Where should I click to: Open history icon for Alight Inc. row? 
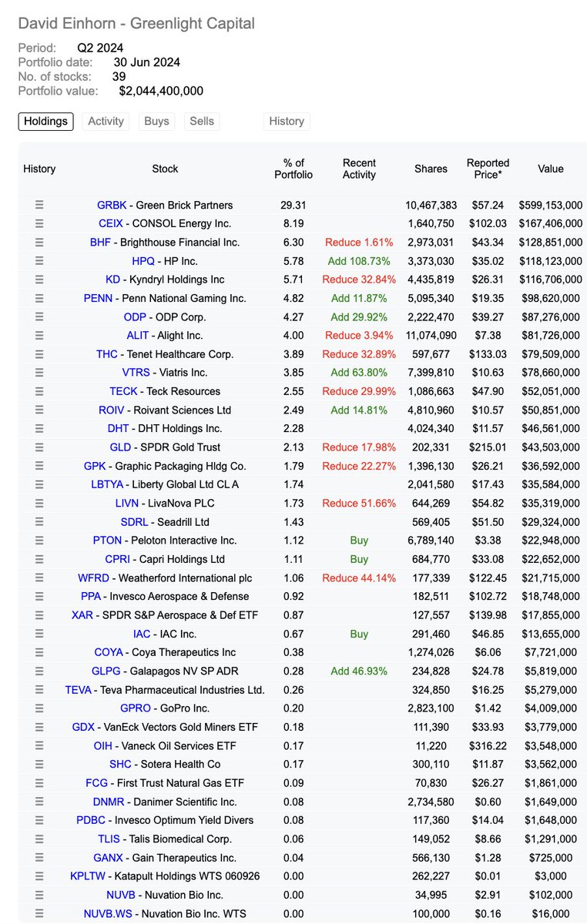(39, 336)
